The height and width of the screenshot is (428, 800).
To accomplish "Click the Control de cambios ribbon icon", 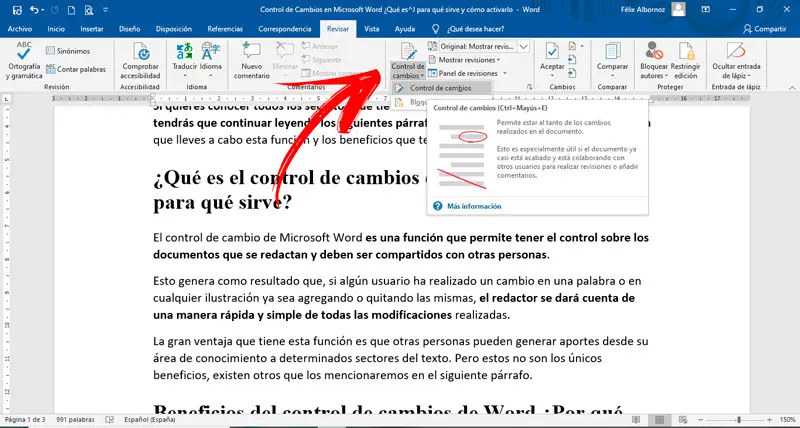I will click(408, 52).
